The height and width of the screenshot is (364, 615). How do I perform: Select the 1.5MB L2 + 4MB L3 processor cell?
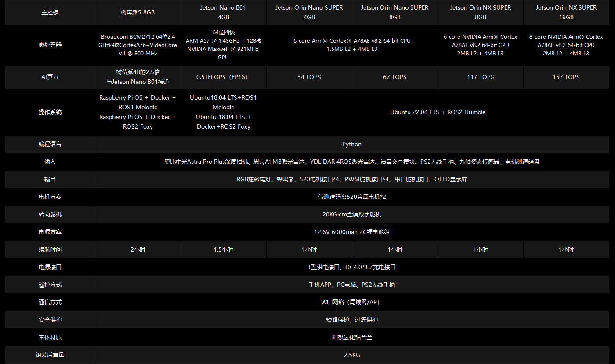click(x=352, y=45)
